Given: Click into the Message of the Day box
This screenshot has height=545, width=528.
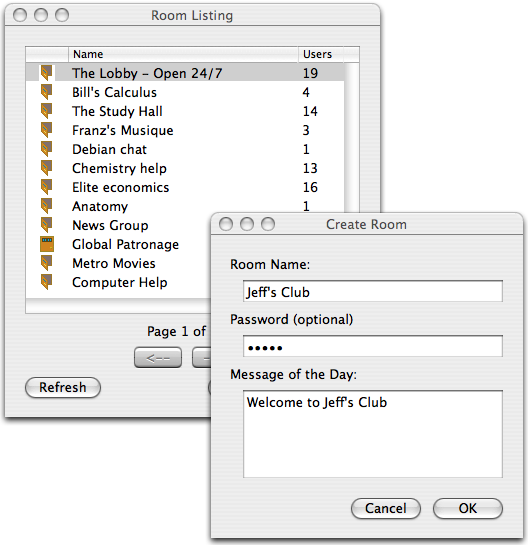Looking at the screenshot, I should pos(373,434).
